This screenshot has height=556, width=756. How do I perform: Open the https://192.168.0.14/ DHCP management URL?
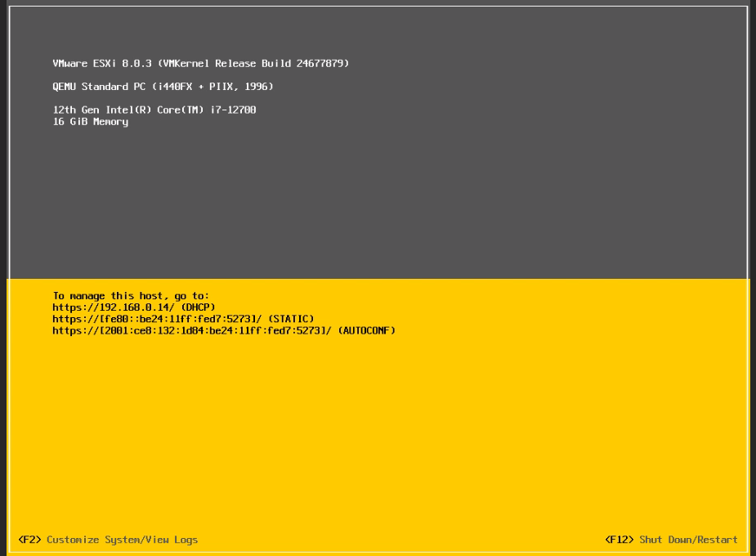134,307
